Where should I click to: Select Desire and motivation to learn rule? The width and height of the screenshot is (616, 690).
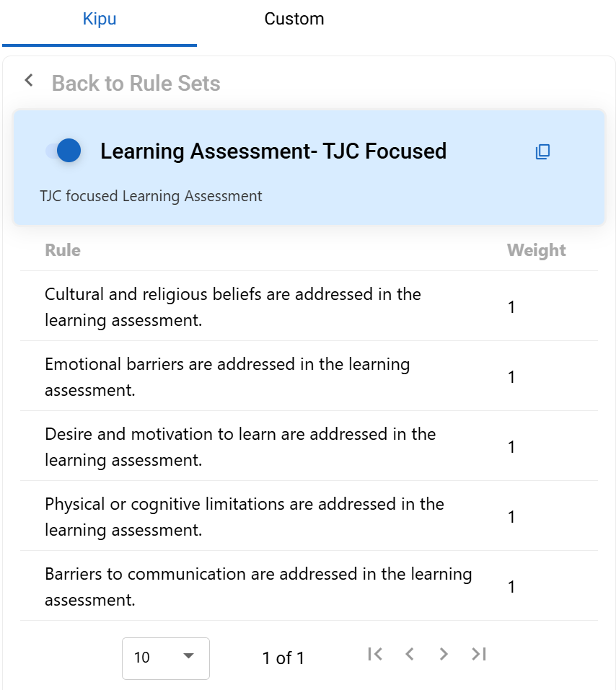point(239,446)
